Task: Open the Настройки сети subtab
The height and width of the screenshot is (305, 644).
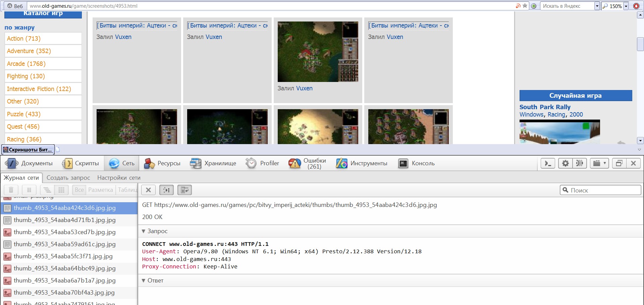Action: pos(119,178)
